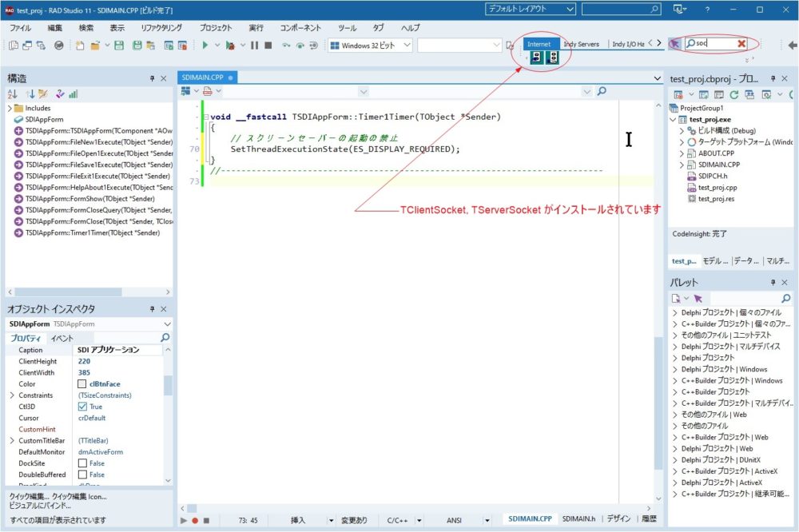Click the Color clBtnFace swatch

coord(82,384)
